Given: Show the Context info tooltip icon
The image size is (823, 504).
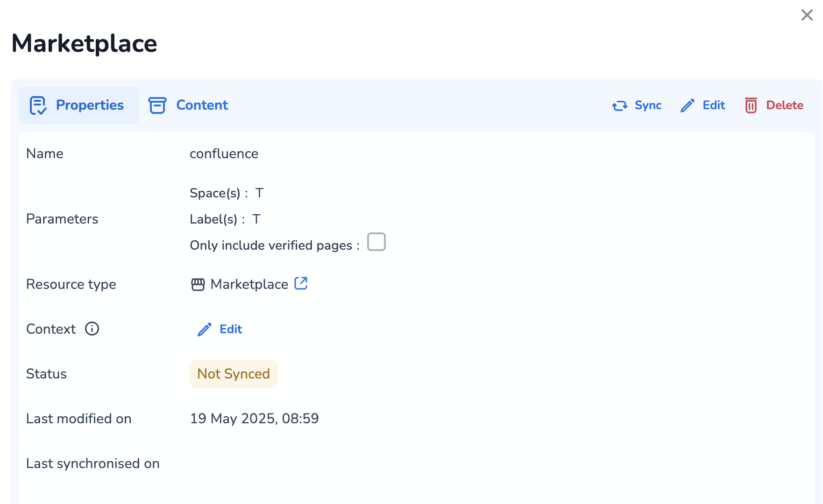Looking at the screenshot, I should 92,329.
